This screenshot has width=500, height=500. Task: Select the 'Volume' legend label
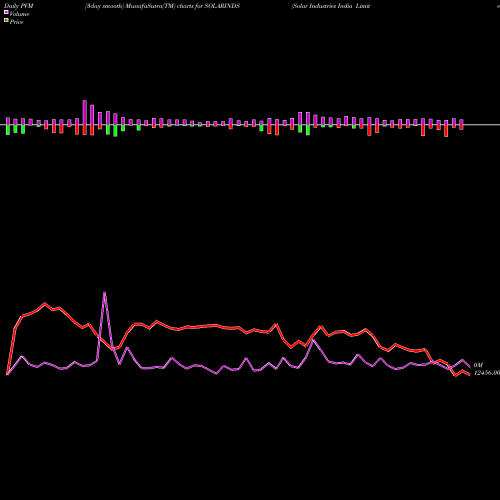pyautogui.click(x=19, y=14)
